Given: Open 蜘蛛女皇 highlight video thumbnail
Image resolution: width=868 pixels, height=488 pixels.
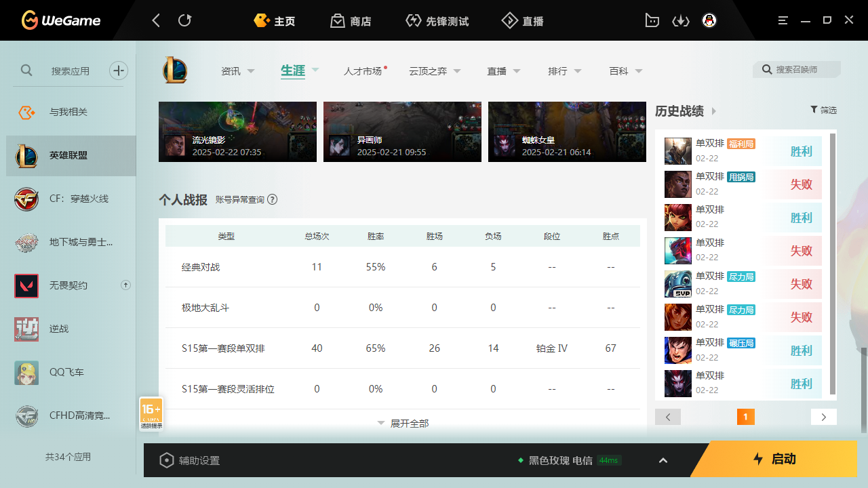Looking at the screenshot, I should [567, 131].
